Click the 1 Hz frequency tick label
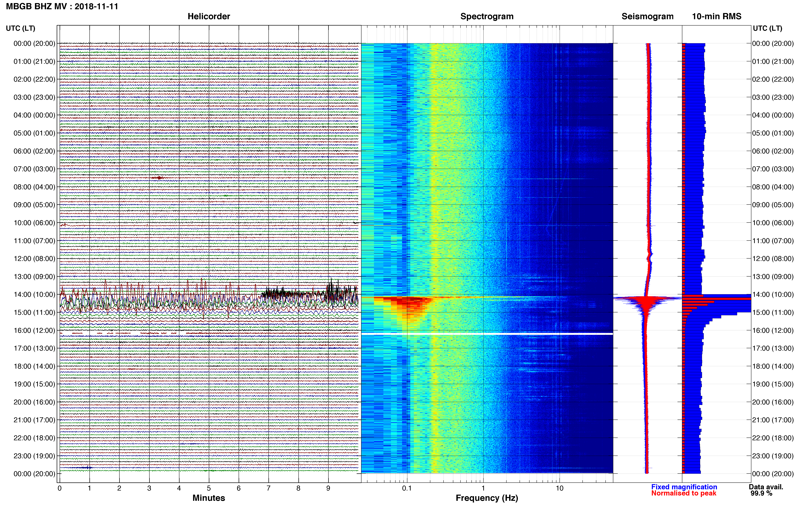 coord(483,488)
